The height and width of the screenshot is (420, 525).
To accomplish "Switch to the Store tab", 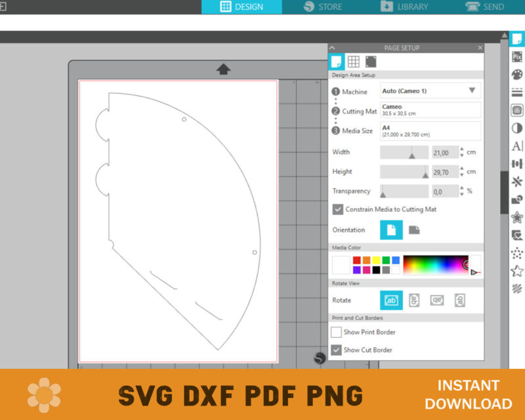I will tap(324, 7).
